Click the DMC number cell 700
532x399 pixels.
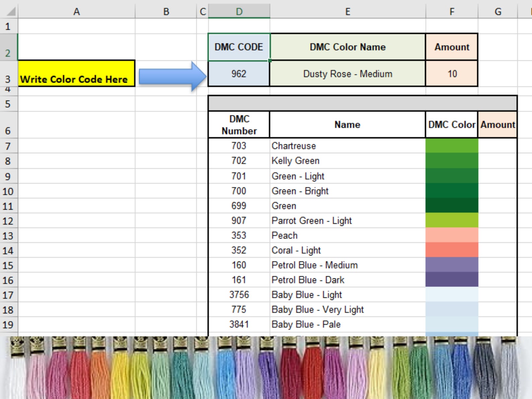pos(239,191)
